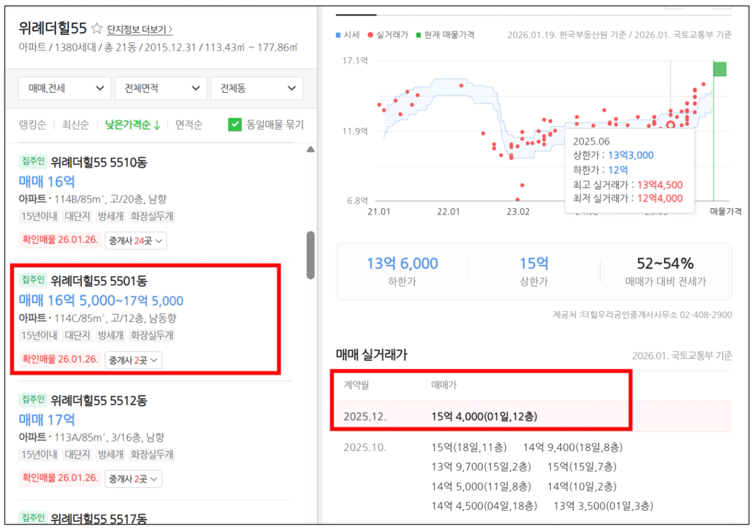Expand 중개사 2곳 for the 5501동 listing
This screenshot has height=532, width=756.
133,360
